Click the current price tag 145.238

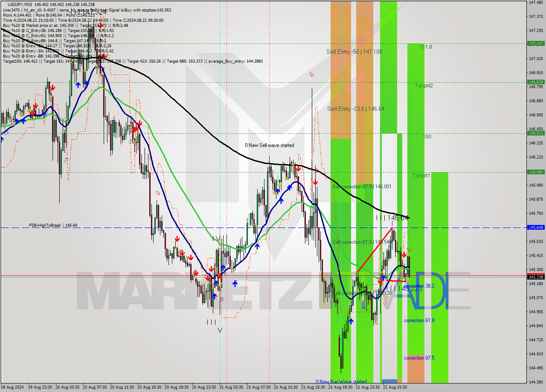536,277
